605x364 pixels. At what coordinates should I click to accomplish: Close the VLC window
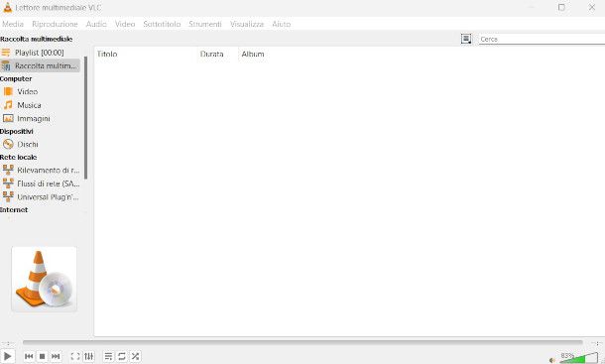[x=591, y=7]
